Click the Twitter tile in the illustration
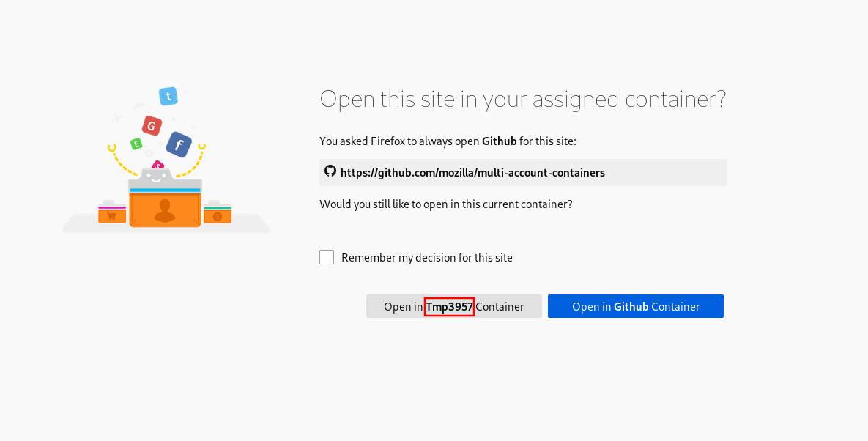 point(169,96)
